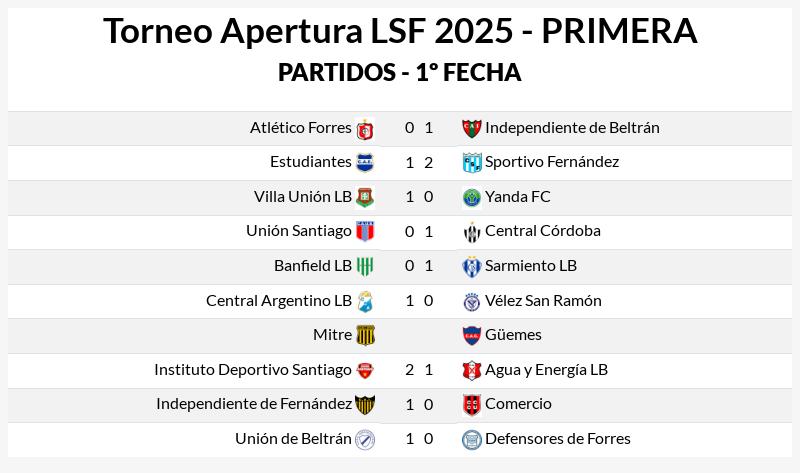Click the Mitre yellow and black crest
Screen dimensions: 800x473
(365, 335)
